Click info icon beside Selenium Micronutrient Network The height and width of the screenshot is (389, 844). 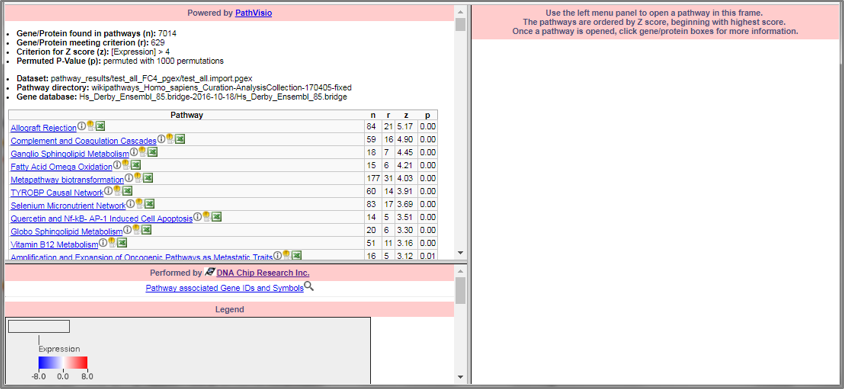[130, 204]
